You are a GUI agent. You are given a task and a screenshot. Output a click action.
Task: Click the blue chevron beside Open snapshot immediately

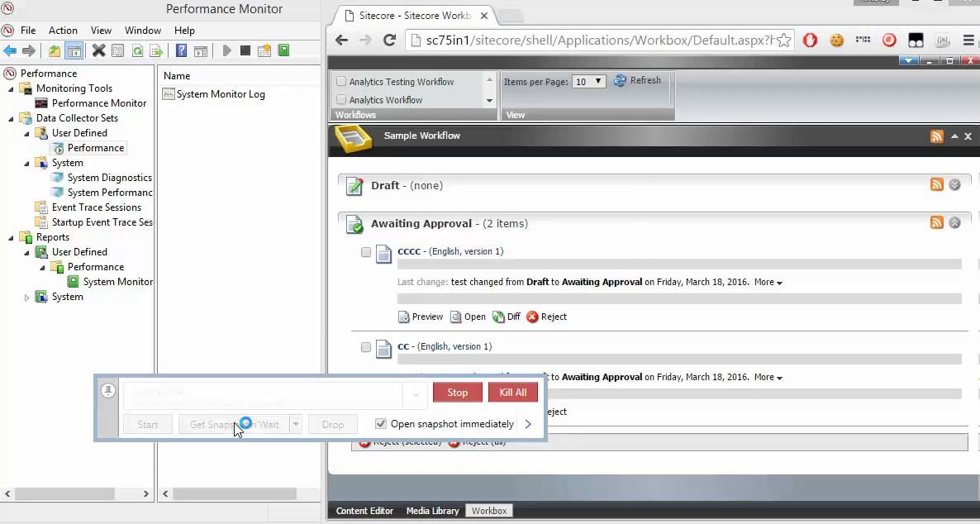click(x=528, y=424)
